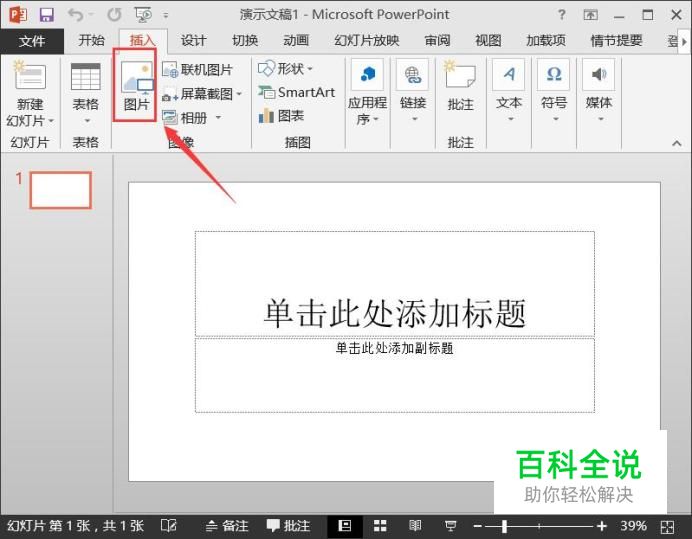The height and width of the screenshot is (539, 692).
Task: Open the 表格 (Table) dropdown
Action: point(86,93)
